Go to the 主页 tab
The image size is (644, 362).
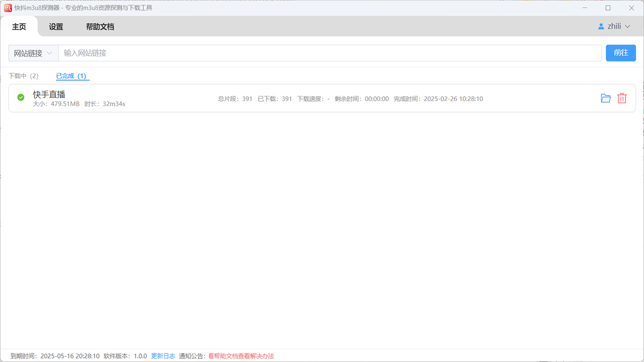coord(19,27)
